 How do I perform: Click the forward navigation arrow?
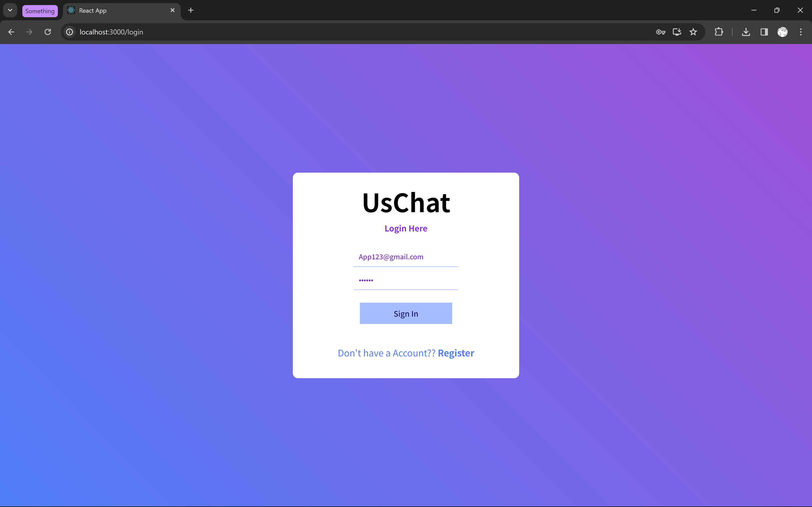point(29,32)
